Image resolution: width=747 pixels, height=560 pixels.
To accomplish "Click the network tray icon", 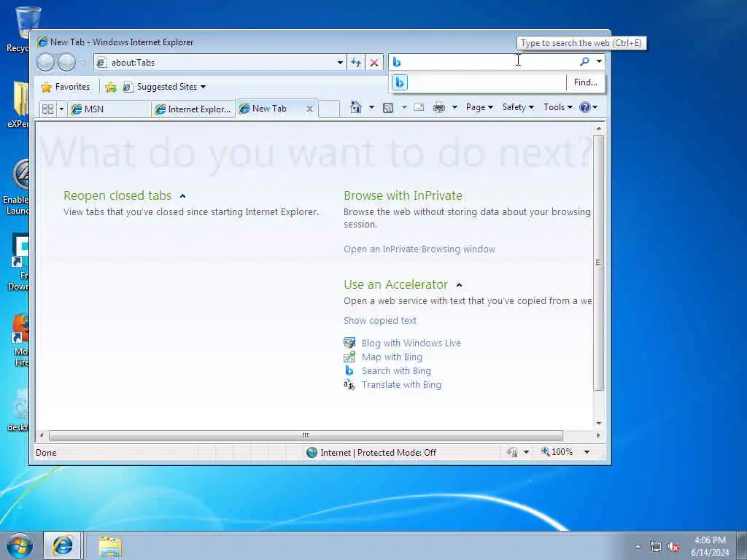I will pos(656,547).
